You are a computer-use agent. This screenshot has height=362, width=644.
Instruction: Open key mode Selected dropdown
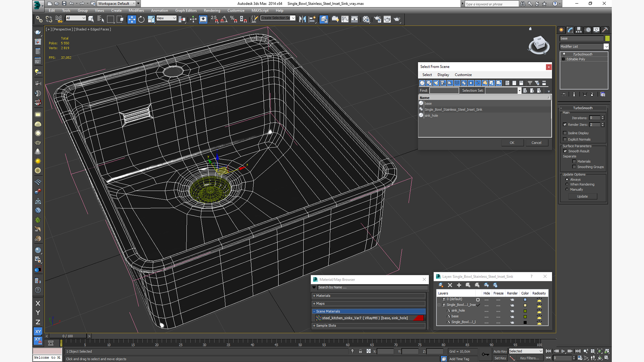[526, 351]
